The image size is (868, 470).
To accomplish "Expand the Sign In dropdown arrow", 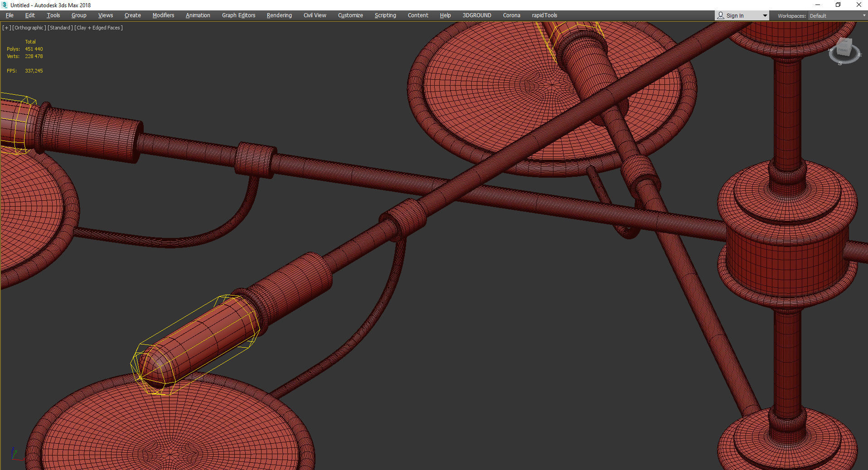I will pyautogui.click(x=765, y=16).
